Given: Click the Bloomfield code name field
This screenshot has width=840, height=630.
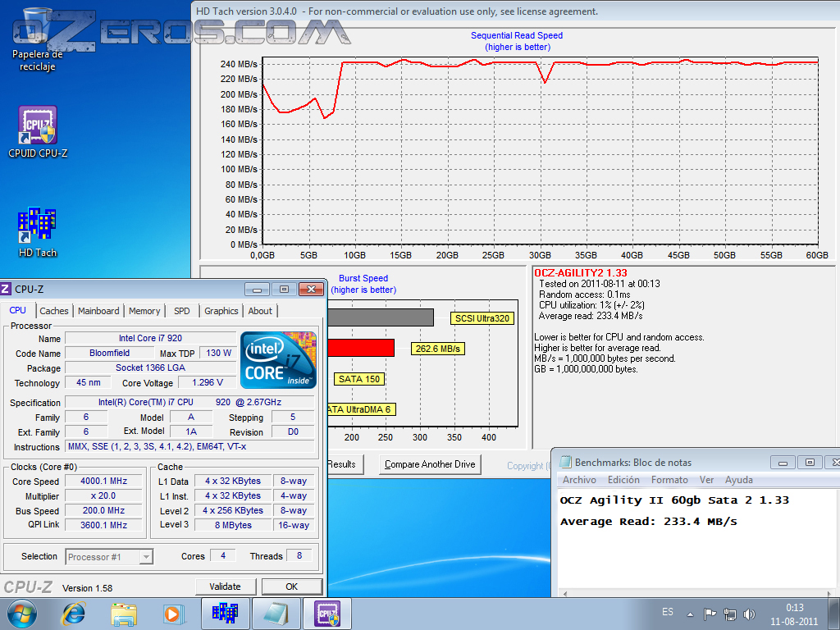Looking at the screenshot, I should click(109, 353).
